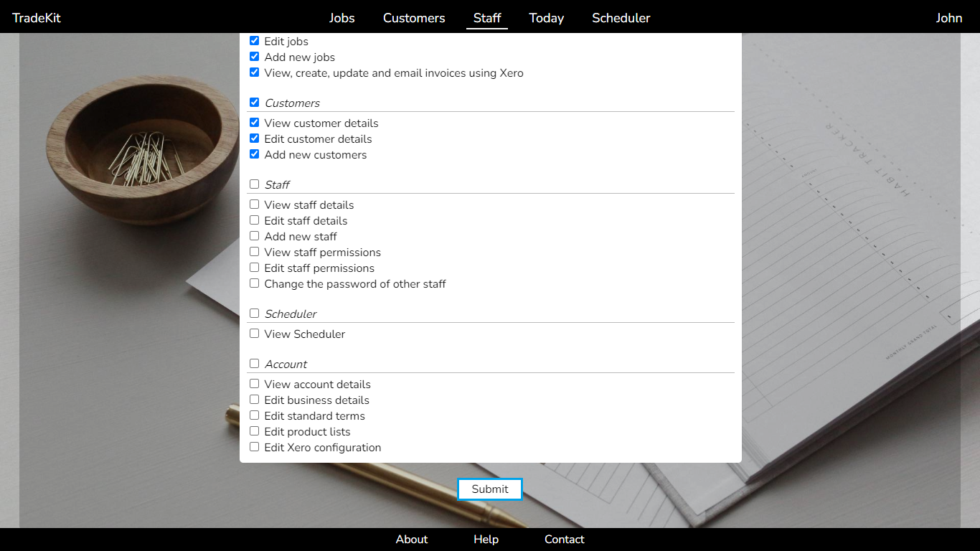Uncheck Add new customers

pos(254,154)
